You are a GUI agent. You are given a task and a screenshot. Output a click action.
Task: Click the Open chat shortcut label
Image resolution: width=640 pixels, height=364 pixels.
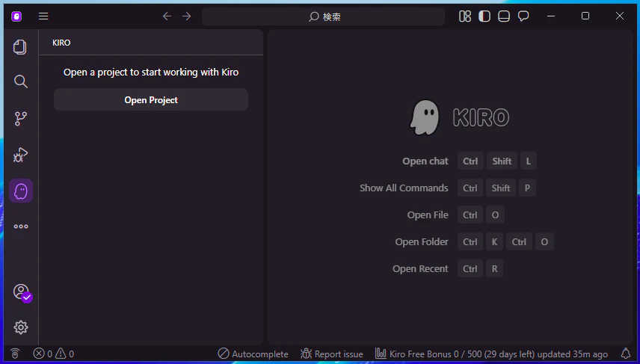pyautogui.click(x=425, y=161)
